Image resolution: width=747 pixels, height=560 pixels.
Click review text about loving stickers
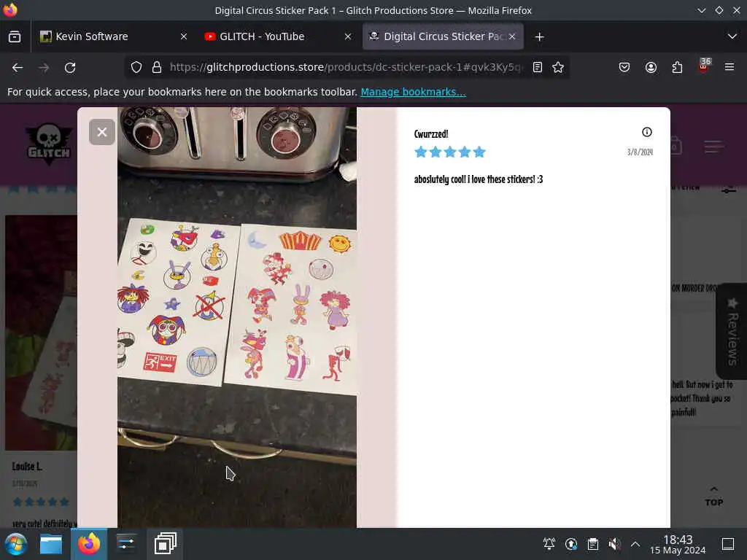click(x=479, y=179)
